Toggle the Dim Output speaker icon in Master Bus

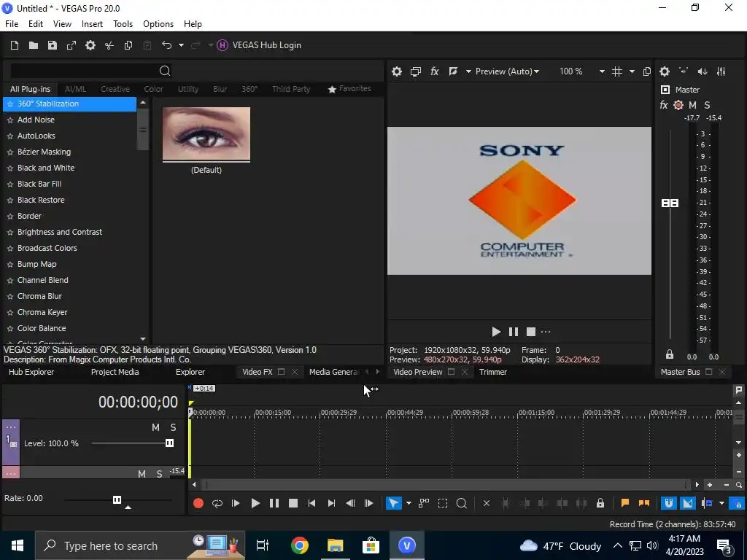(703, 71)
